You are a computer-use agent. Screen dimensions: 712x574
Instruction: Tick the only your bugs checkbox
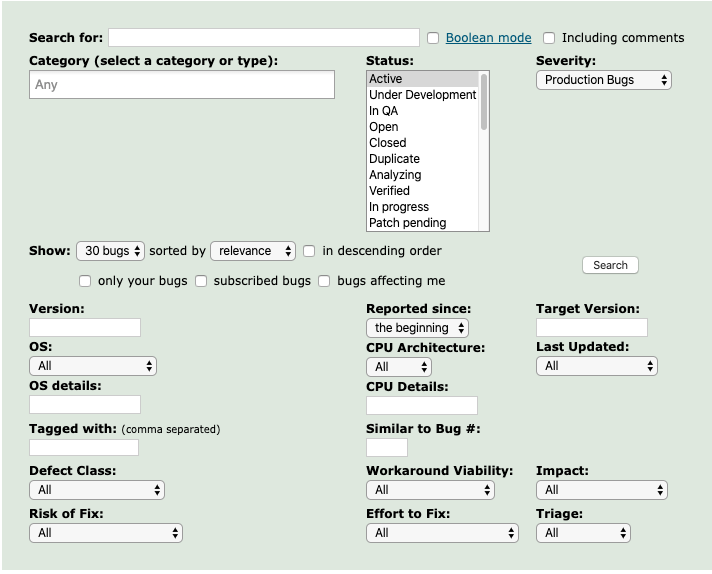85,281
